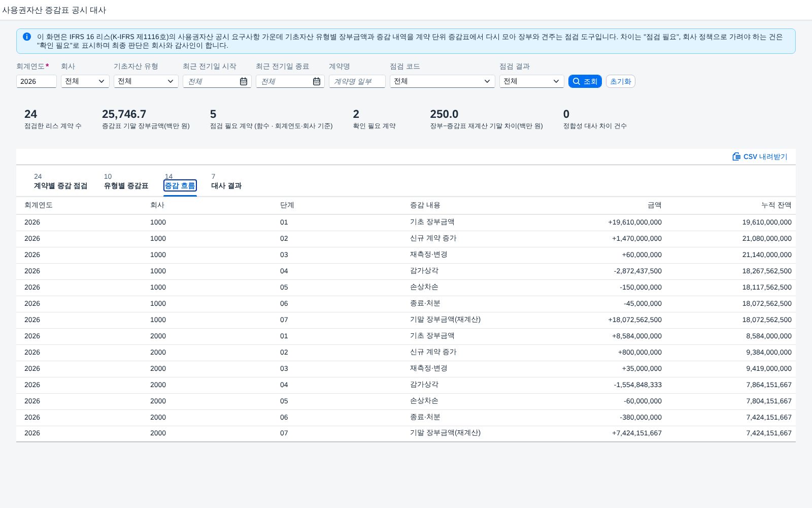812x508 pixels.
Task: Click the 25,746.7 기말 장부금액 KPI
Action: coord(146,119)
